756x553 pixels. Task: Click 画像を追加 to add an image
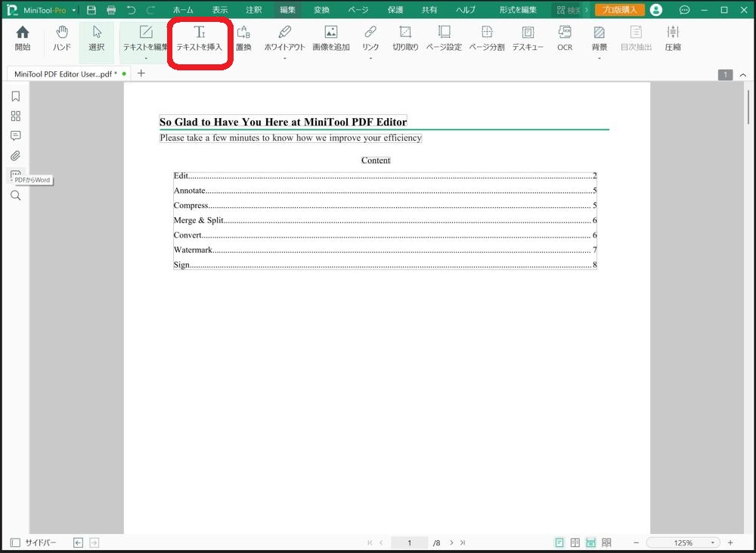331,39
